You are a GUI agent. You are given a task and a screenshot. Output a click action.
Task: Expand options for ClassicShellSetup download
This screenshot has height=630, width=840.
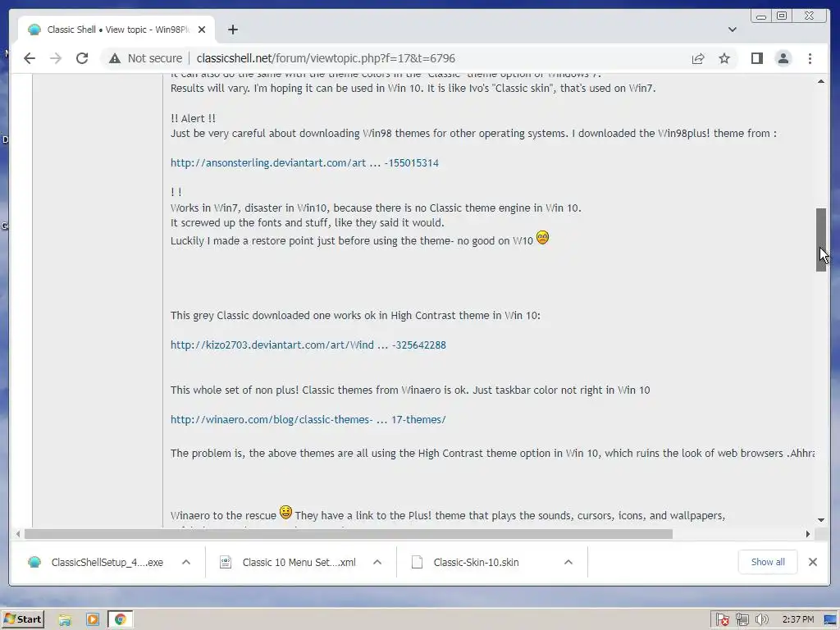(x=186, y=562)
